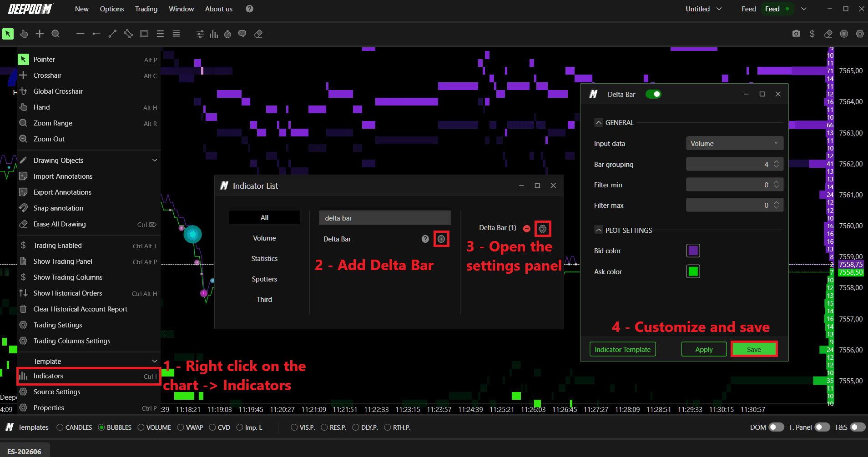Switch to the ES-202606 tab
The height and width of the screenshot is (457, 868).
pos(25,451)
